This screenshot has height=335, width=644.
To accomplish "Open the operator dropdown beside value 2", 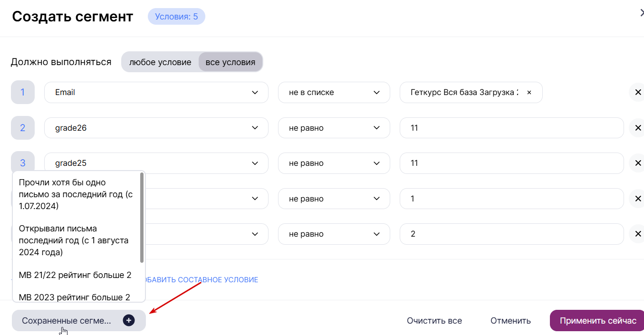I will pos(334,234).
